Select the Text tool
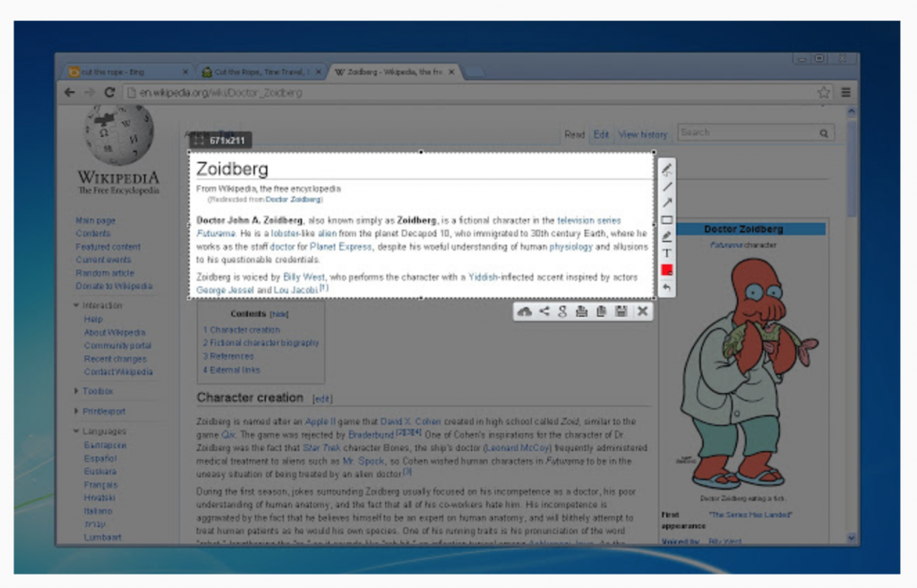The width and height of the screenshot is (917, 588). point(667,253)
